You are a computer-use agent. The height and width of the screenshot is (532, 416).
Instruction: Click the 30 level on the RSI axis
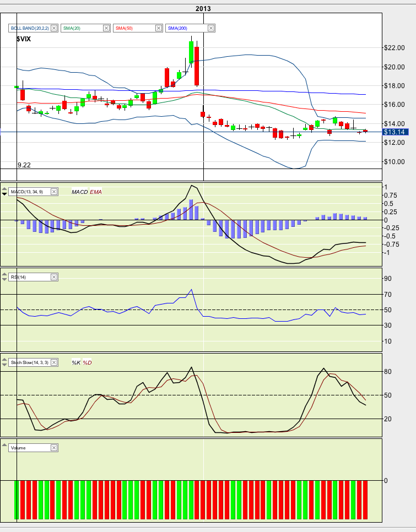point(387,325)
